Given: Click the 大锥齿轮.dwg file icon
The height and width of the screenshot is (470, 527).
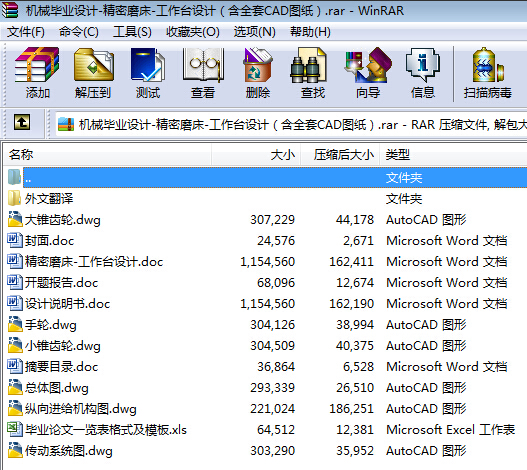Looking at the screenshot, I should (15, 219).
